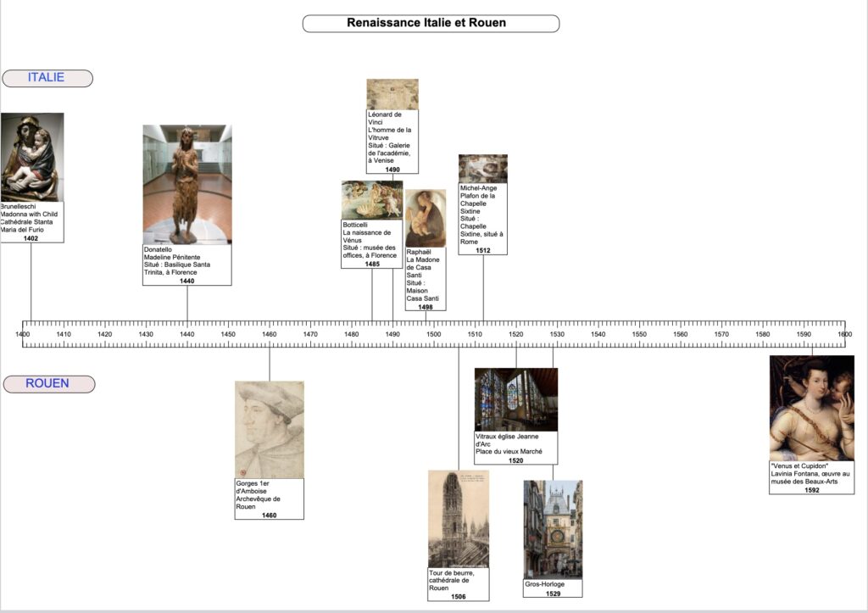Click the Vitraux église Jeanne d'Arc caption
The height and width of the screenshot is (613, 868).
click(509, 444)
